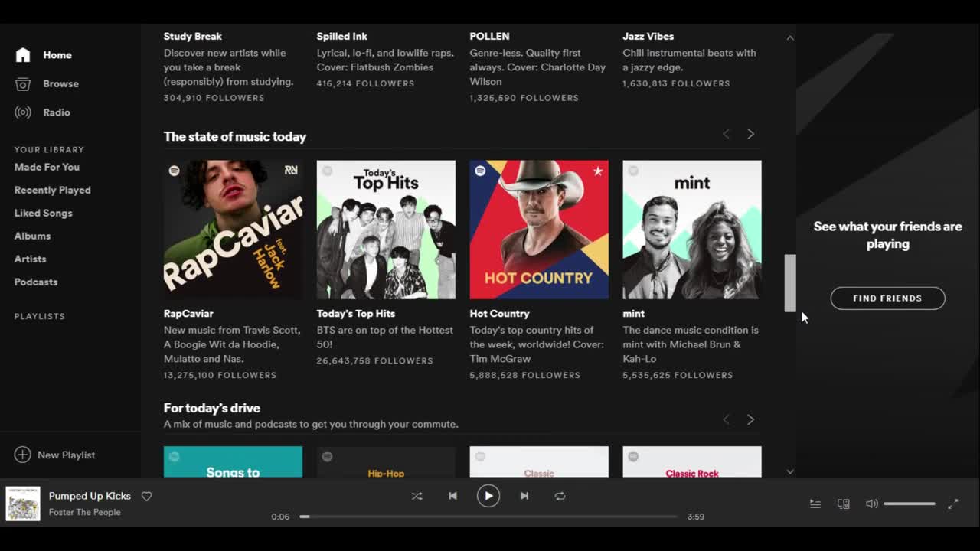Open the Today's Top Hits title link
Image resolution: width=980 pixels, height=551 pixels.
click(x=356, y=314)
